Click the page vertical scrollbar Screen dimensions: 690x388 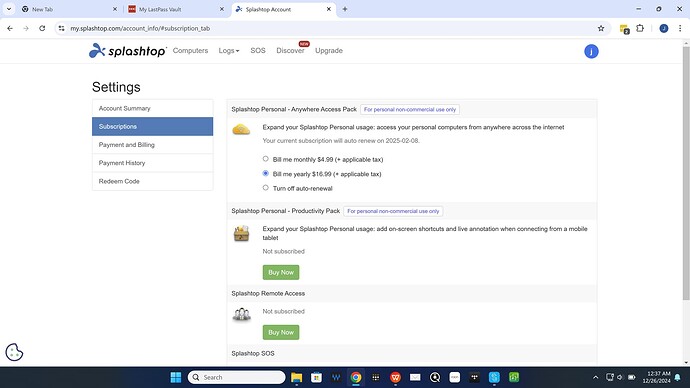point(686,172)
